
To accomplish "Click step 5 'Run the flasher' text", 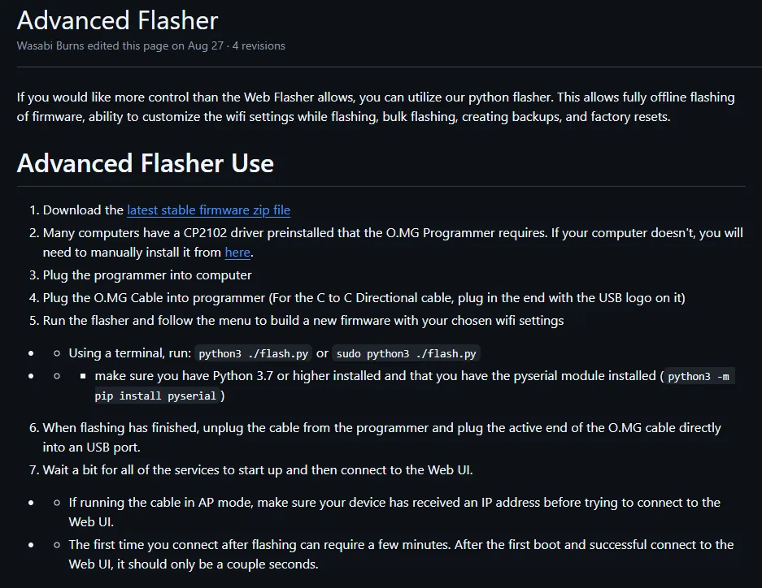I will [303, 320].
